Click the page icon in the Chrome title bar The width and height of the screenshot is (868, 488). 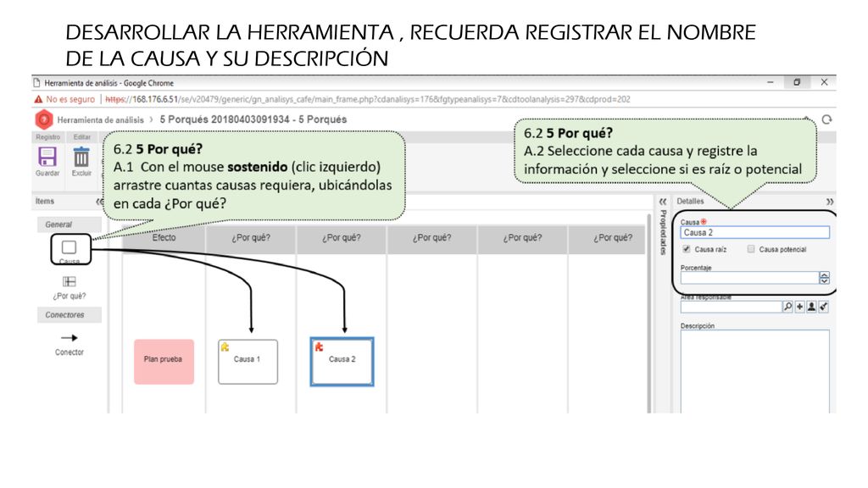click(x=37, y=83)
